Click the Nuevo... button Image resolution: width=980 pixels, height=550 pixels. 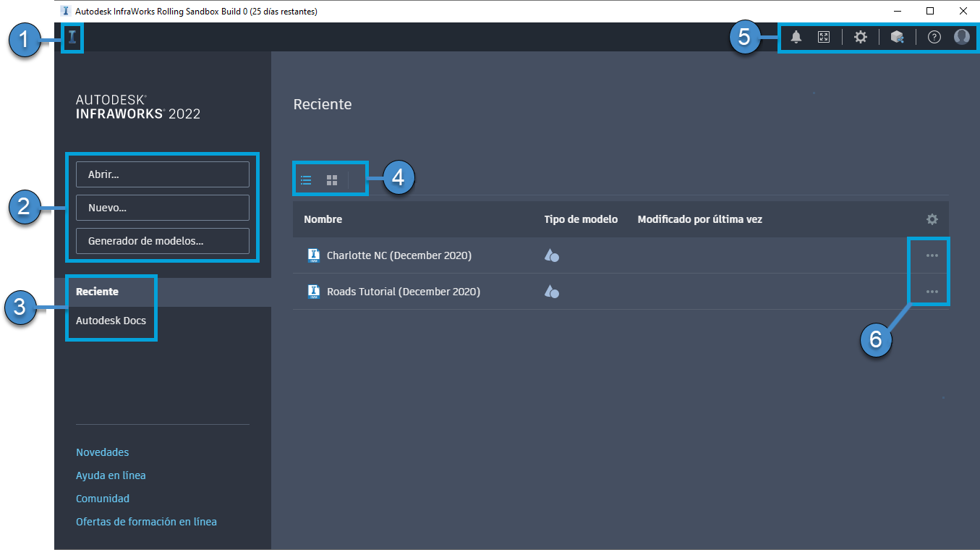(x=163, y=208)
